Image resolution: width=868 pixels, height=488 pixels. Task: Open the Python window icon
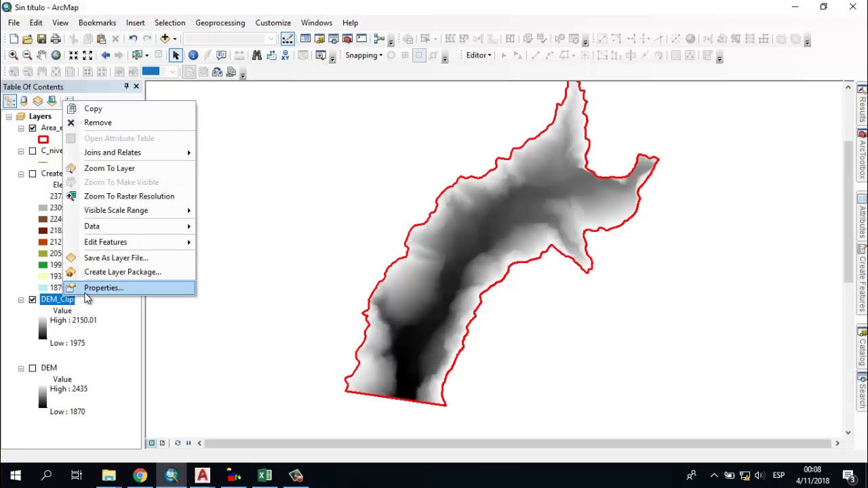click(x=361, y=39)
